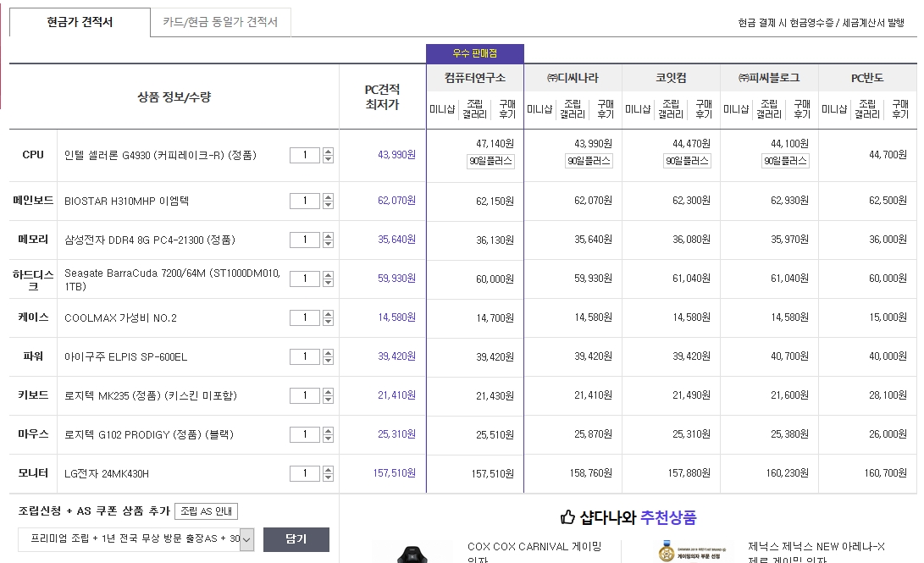Click 90일플러스 badge under 컴퓨터연구소 CPU price
This screenshot has height=563, width=924.
(491, 161)
